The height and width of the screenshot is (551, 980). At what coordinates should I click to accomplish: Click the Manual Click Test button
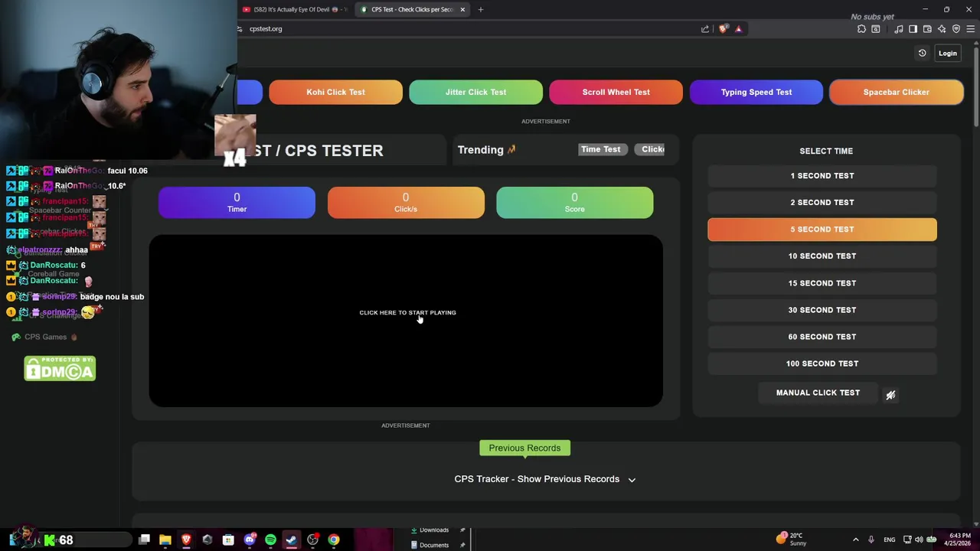click(818, 393)
